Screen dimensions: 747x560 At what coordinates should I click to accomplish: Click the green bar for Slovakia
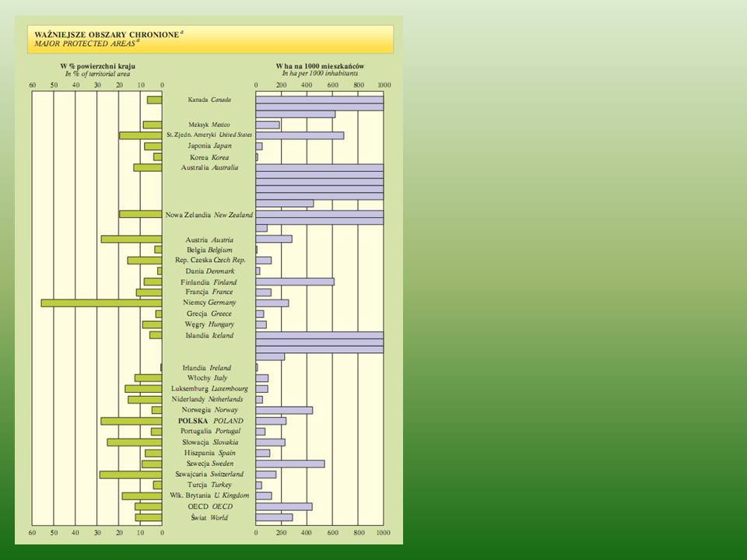(135, 443)
